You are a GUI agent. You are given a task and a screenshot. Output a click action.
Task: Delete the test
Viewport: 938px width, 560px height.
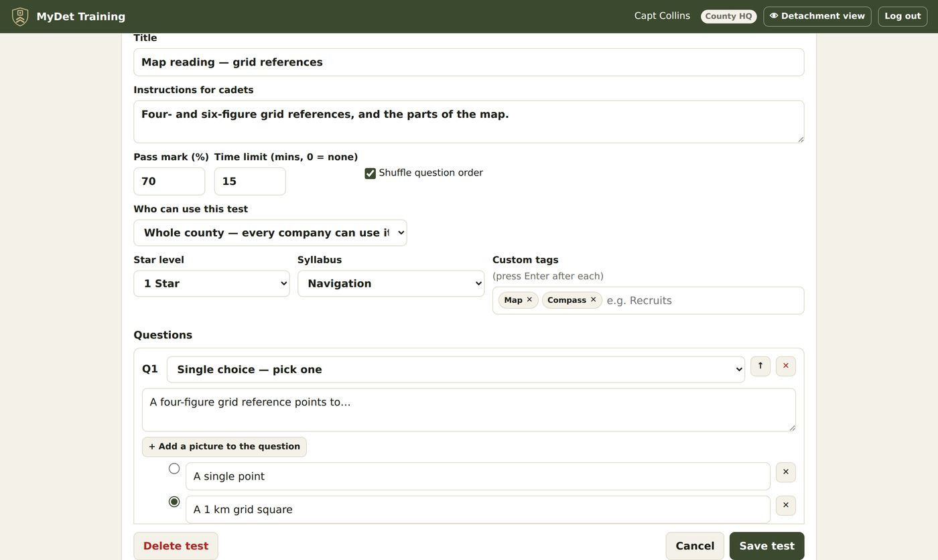point(176,546)
